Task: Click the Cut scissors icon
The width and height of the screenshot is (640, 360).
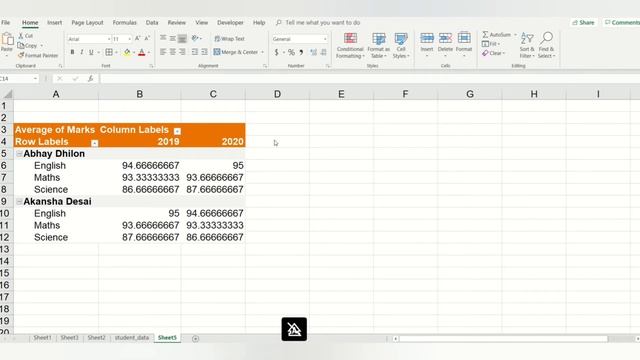Action: tap(21, 36)
